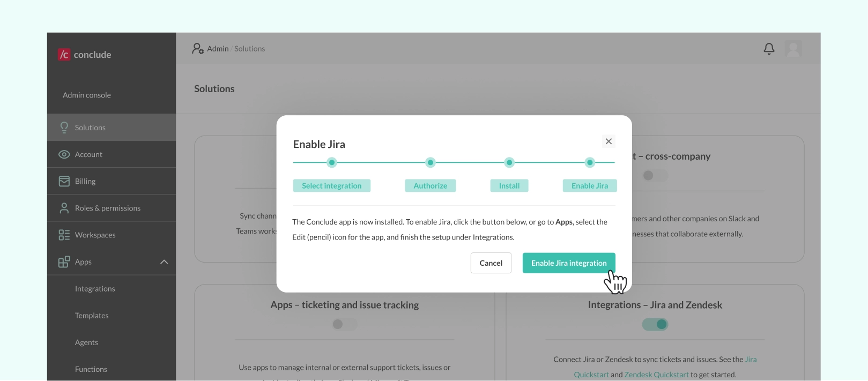The width and height of the screenshot is (868, 381).
Task: Click the Roles & permissions person icon
Action: pyautogui.click(x=64, y=208)
